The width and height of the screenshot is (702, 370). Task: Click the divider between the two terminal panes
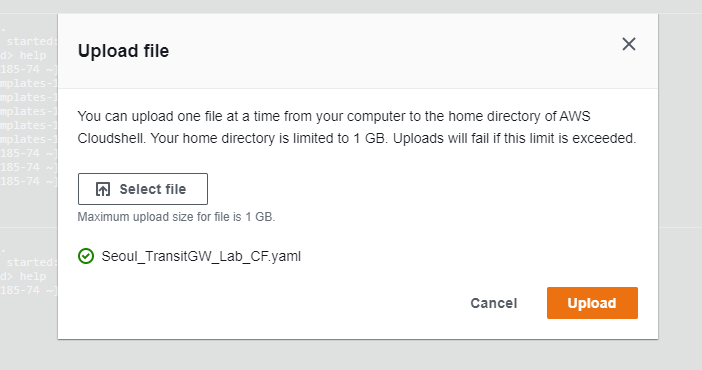tap(29, 228)
